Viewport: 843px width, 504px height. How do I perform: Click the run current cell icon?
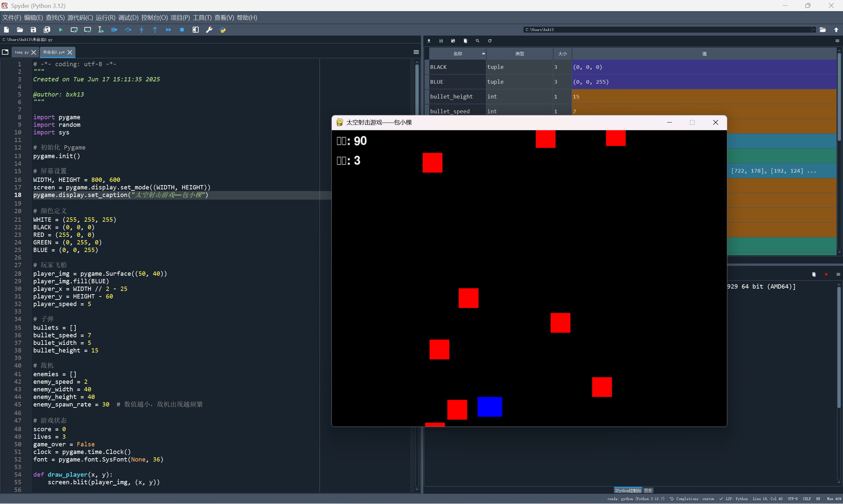74,30
